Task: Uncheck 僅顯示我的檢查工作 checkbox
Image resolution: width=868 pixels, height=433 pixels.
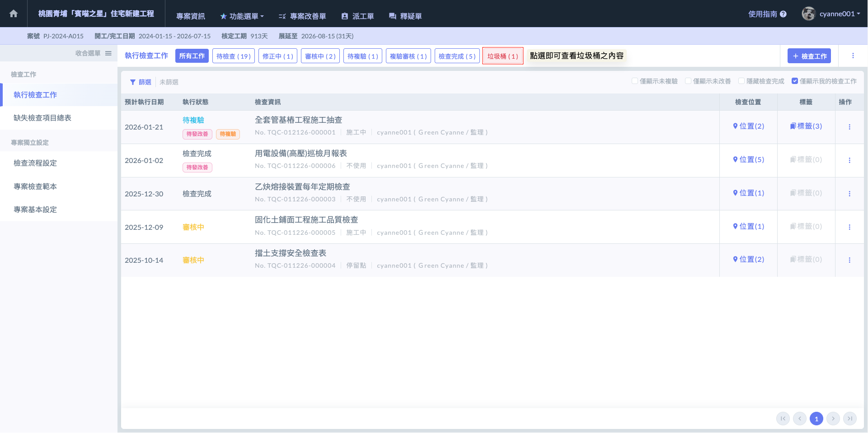Action: [795, 81]
